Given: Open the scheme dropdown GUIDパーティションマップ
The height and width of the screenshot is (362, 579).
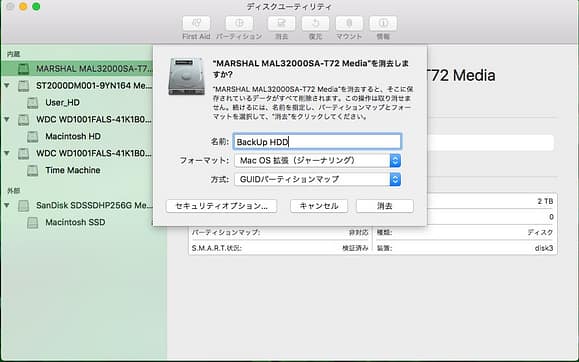Looking at the screenshot, I should coord(318,180).
